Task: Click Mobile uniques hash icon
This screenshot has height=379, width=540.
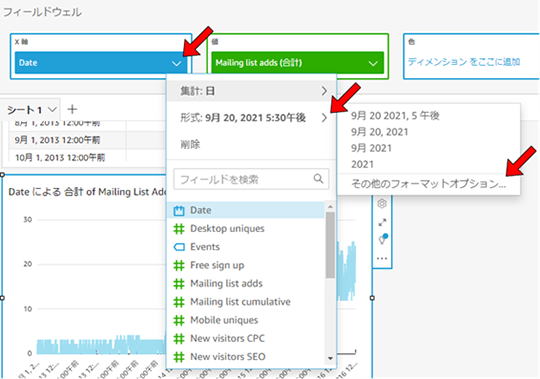Action: 179,320
